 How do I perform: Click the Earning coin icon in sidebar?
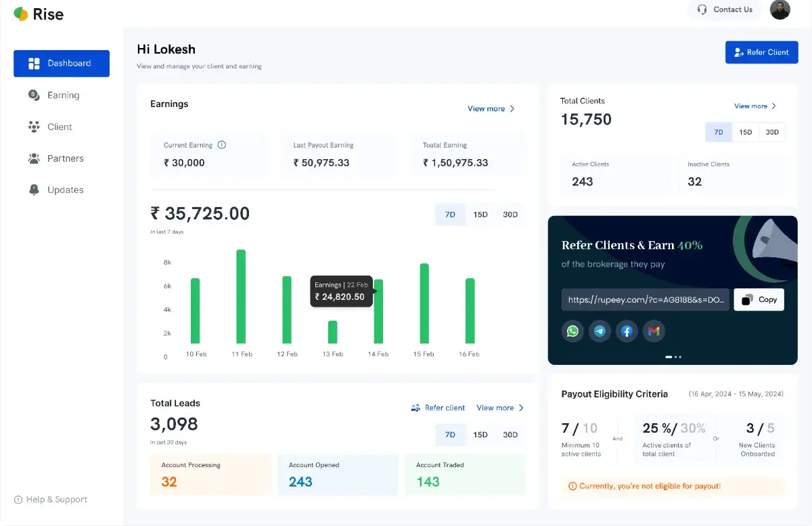(x=34, y=95)
